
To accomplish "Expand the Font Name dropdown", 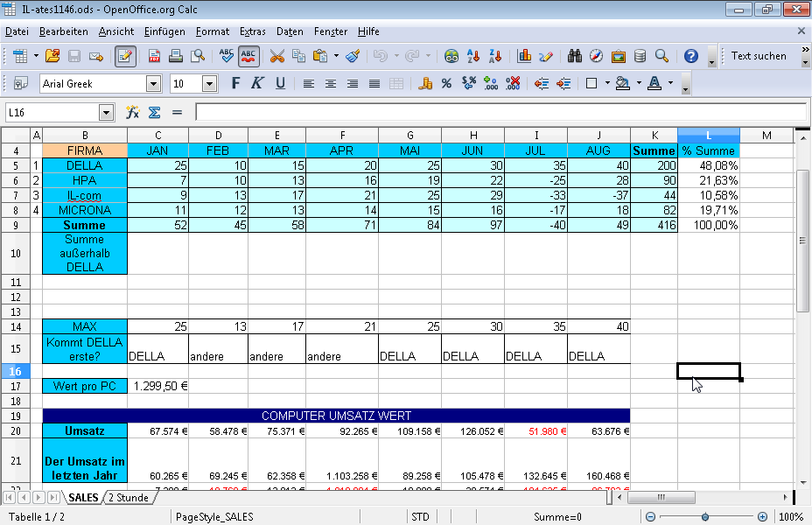I will point(153,83).
